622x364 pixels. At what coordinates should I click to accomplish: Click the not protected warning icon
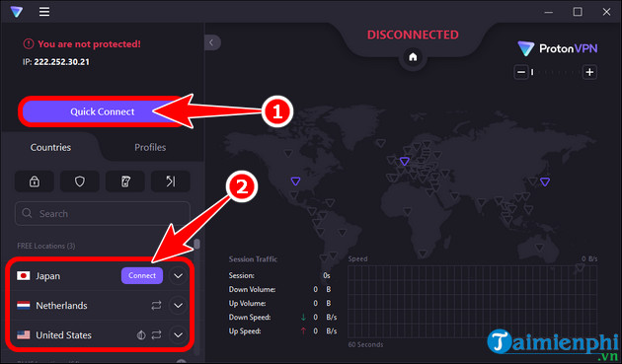tap(29, 43)
